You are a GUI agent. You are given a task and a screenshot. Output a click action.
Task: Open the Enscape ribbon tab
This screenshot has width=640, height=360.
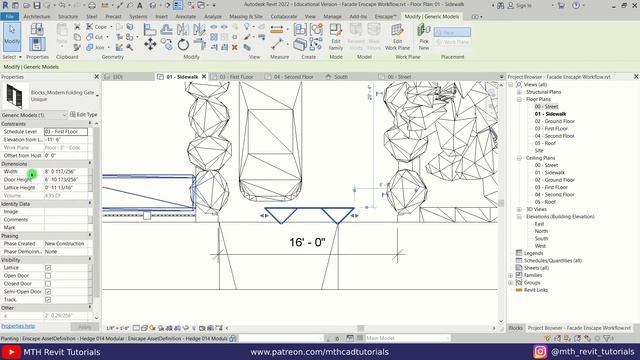(385, 16)
